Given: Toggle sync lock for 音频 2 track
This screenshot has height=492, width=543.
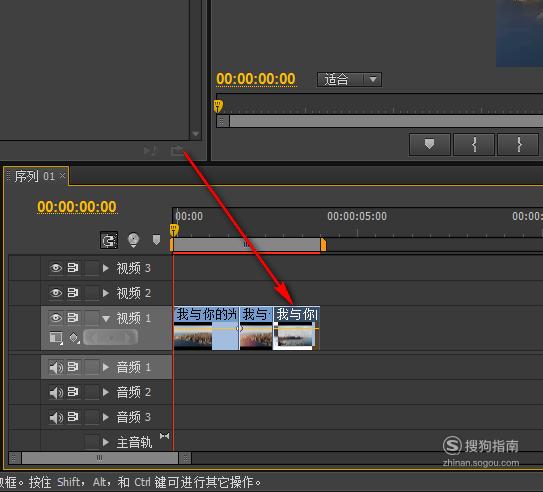Looking at the screenshot, I should 73,392.
